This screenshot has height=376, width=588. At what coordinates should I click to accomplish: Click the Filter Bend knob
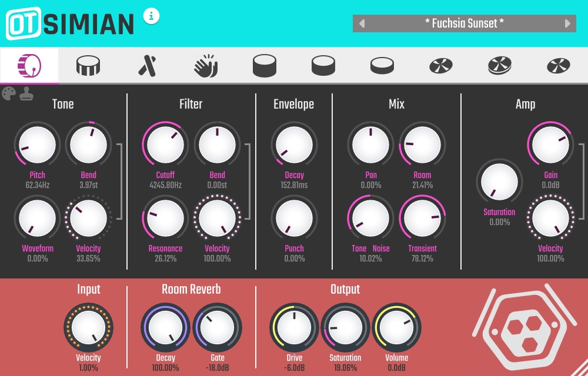pyautogui.click(x=217, y=145)
